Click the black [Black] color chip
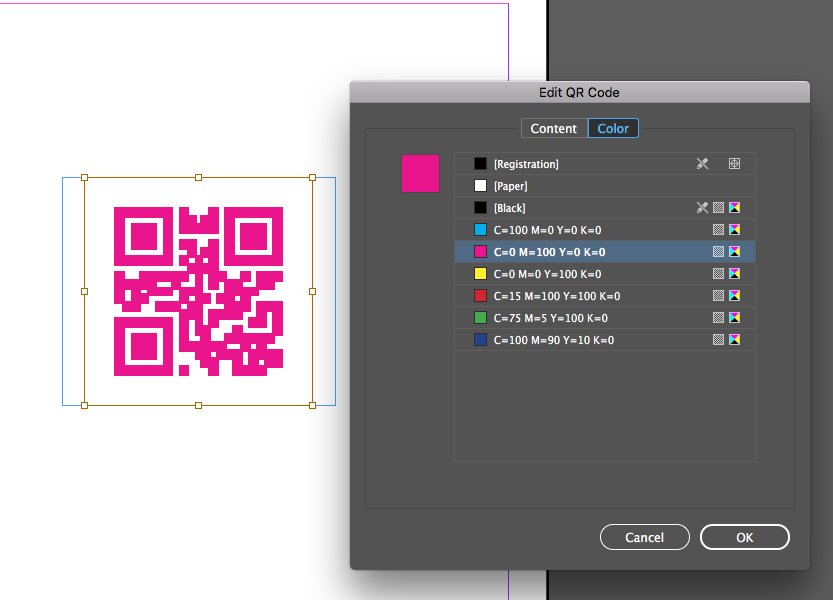Viewport: 833px width, 600px height. pyautogui.click(x=480, y=208)
